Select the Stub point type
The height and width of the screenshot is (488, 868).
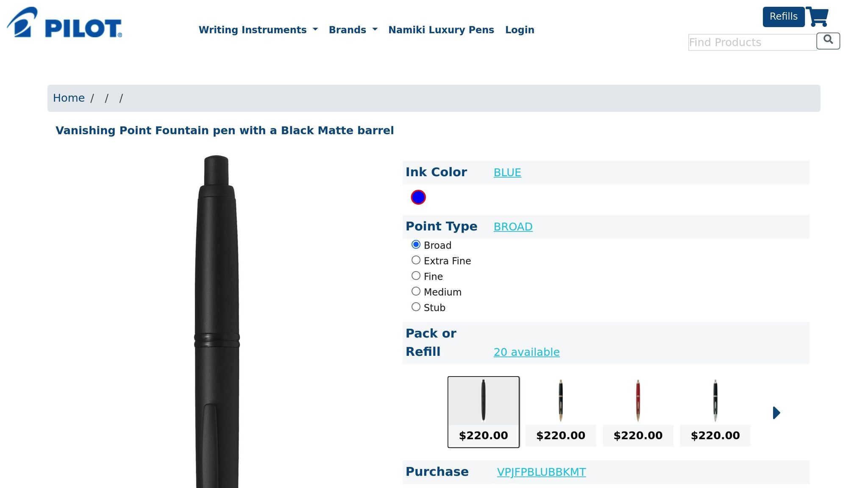pos(416,306)
